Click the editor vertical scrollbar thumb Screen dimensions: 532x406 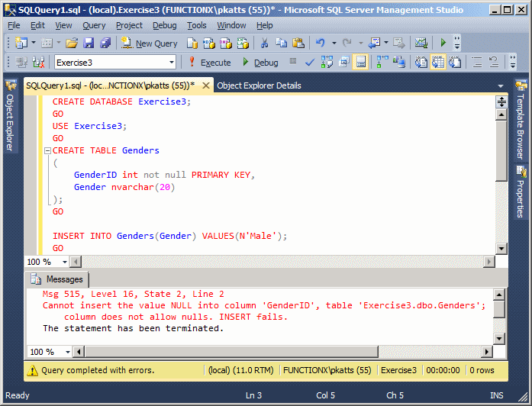501,151
